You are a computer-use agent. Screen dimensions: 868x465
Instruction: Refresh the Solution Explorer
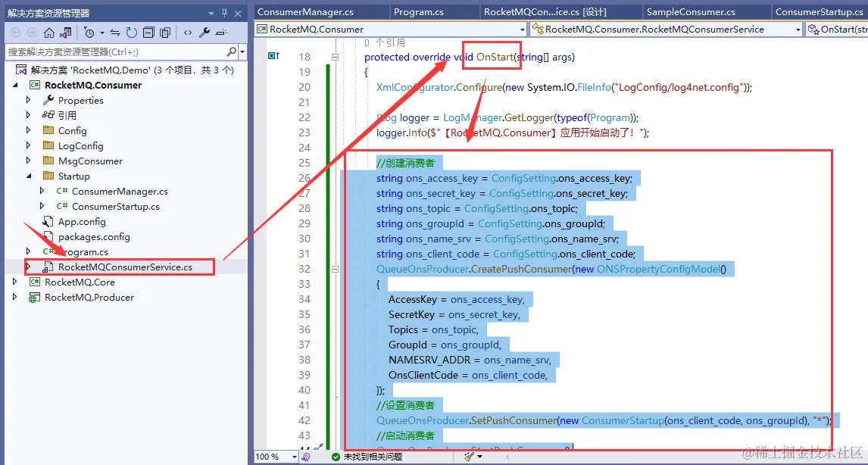point(132,33)
